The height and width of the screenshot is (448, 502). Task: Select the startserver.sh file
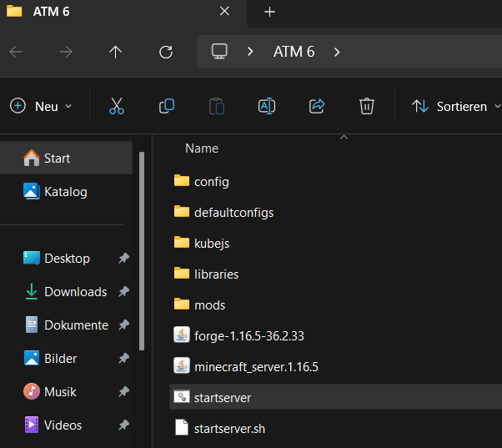(219, 428)
